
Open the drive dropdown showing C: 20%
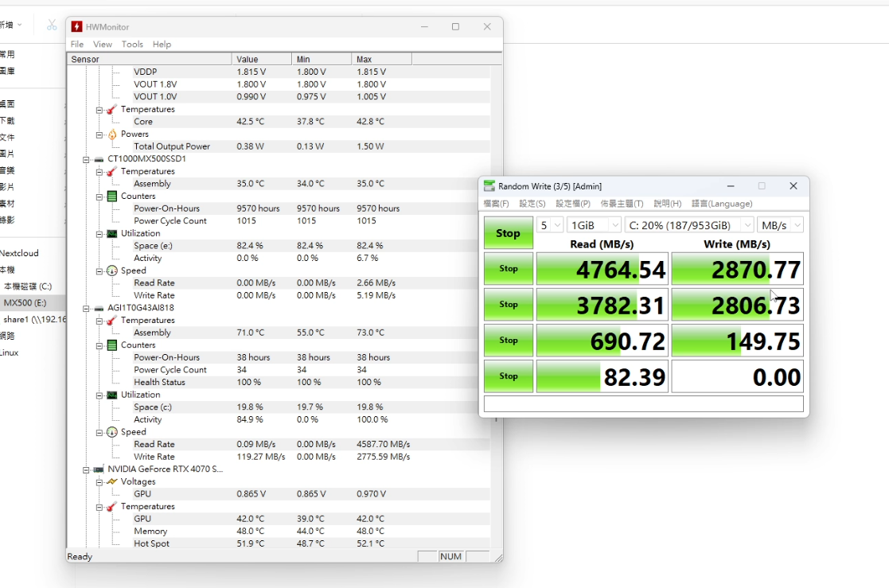click(689, 225)
